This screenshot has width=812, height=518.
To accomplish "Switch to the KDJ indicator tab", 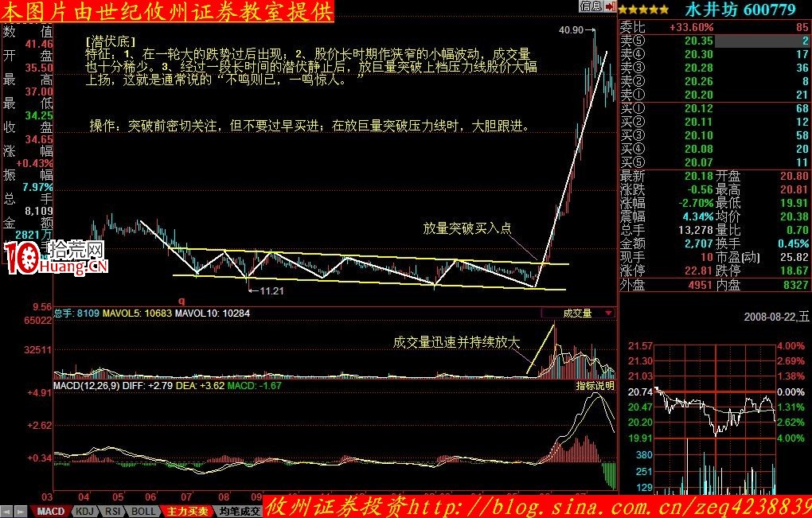I will pos(84,512).
